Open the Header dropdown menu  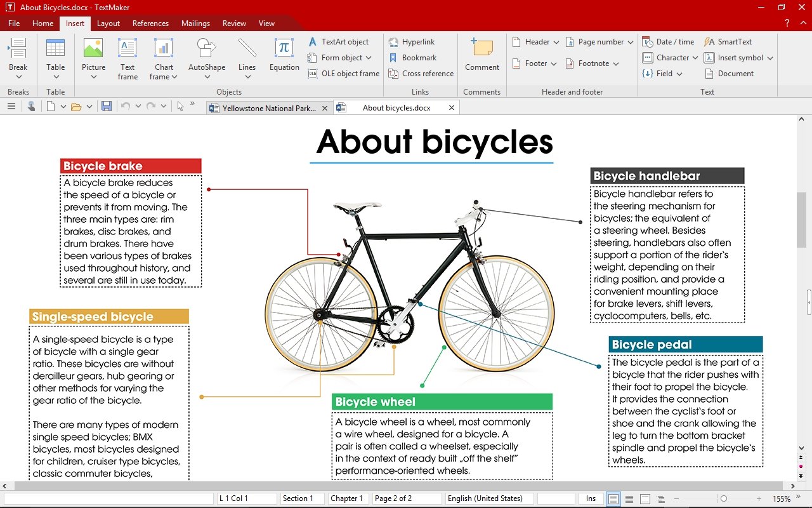coord(556,43)
